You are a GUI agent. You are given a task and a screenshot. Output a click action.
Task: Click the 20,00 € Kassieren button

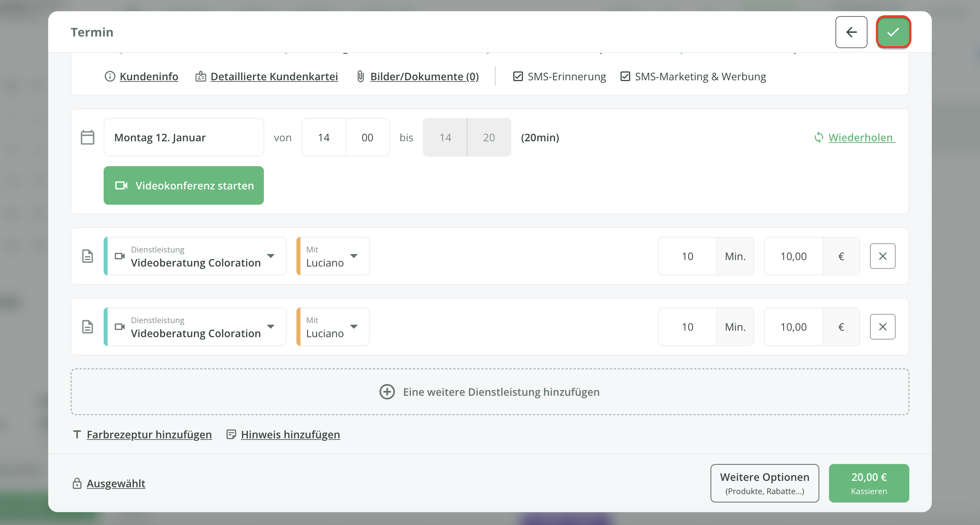pos(869,483)
